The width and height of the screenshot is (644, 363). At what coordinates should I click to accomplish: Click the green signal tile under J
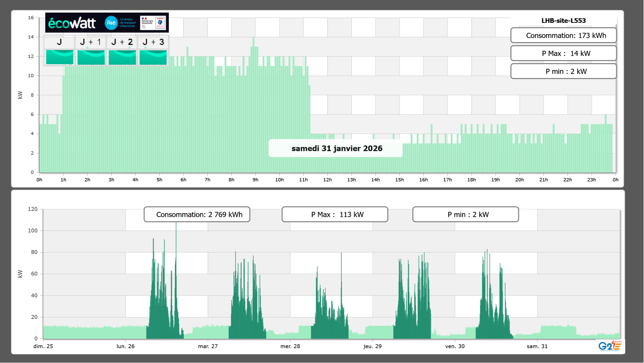coord(60,57)
